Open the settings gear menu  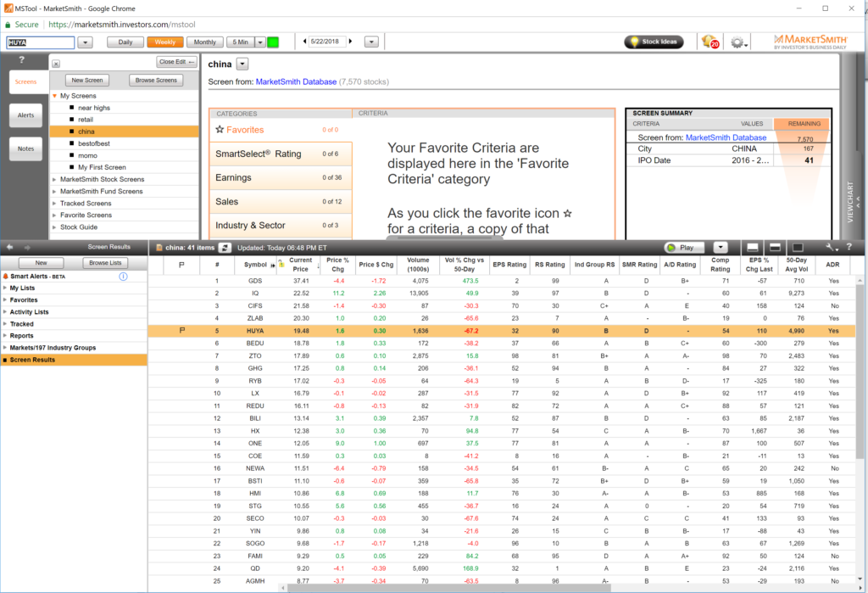tap(738, 42)
